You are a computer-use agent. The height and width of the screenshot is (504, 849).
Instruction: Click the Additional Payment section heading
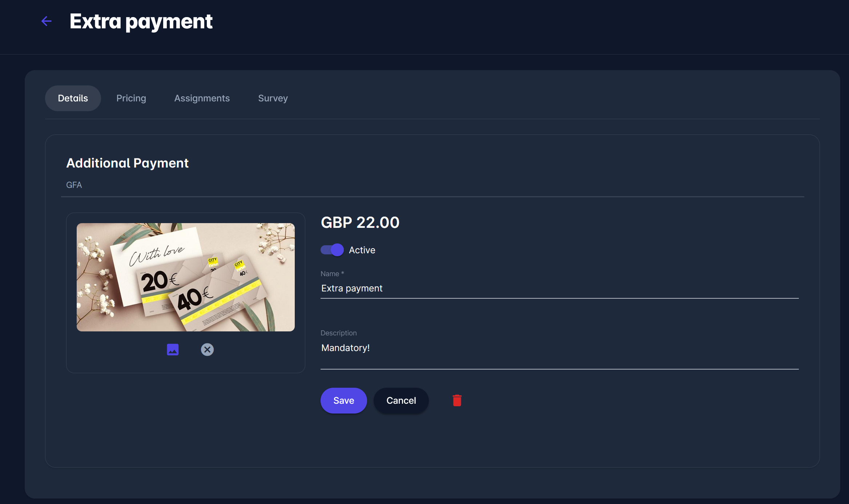coord(127,163)
